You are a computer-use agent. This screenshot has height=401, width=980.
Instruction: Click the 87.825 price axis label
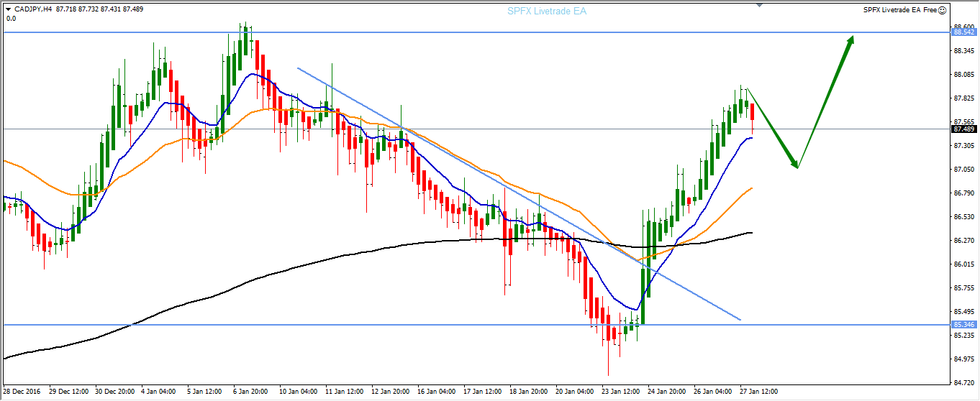(x=963, y=98)
